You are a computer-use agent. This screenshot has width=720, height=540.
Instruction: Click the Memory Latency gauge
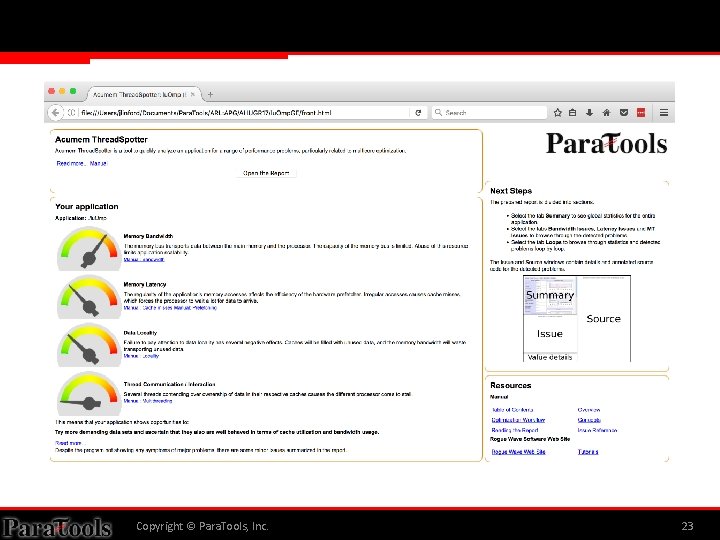(x=89, y=297)
